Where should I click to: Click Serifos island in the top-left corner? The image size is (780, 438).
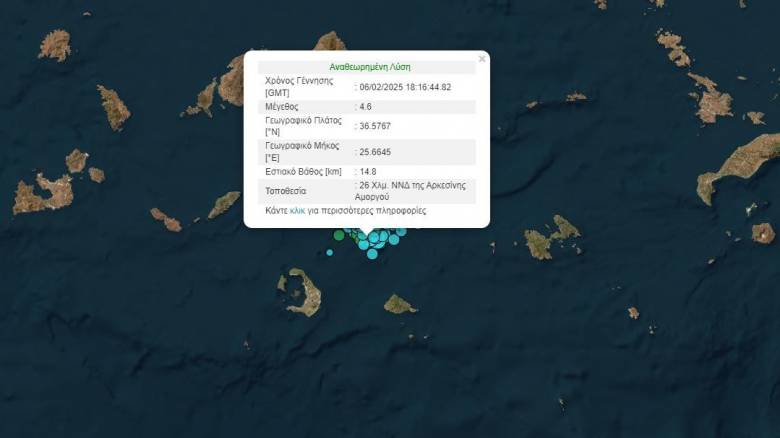(54, 44)
